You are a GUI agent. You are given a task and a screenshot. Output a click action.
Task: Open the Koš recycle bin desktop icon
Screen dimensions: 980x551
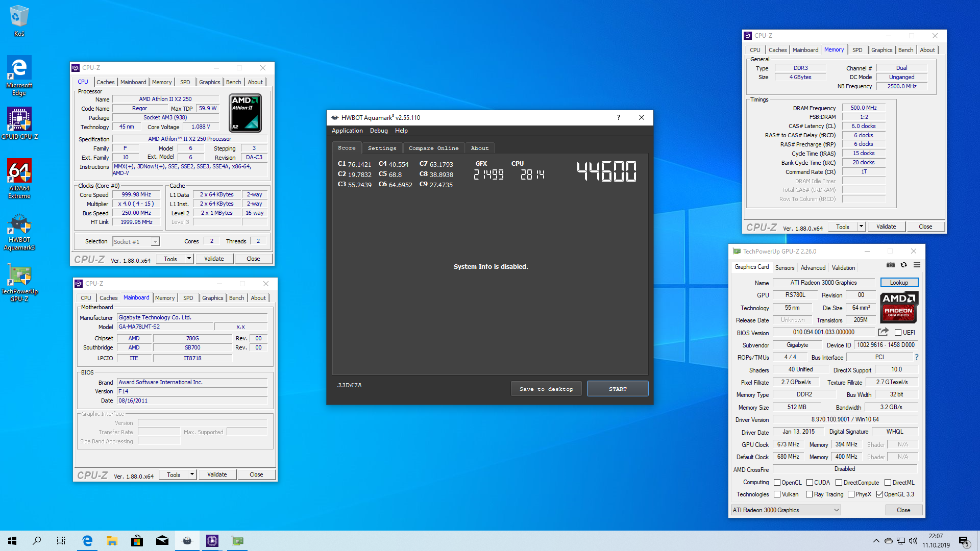[19, 21]
